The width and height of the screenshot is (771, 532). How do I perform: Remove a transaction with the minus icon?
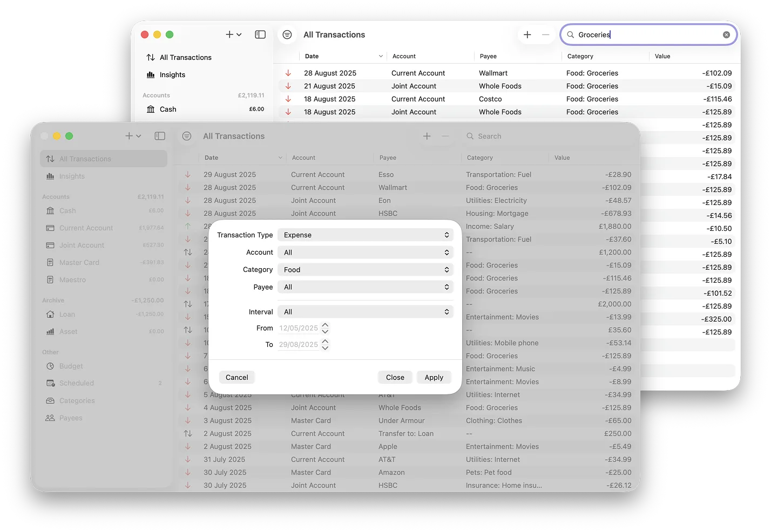pos(446,136)
